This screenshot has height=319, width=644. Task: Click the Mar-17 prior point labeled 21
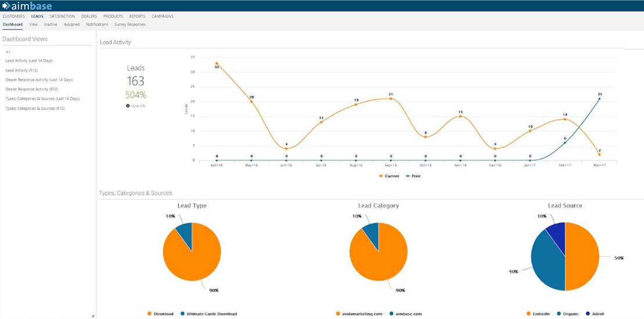(x=600, y=98)
